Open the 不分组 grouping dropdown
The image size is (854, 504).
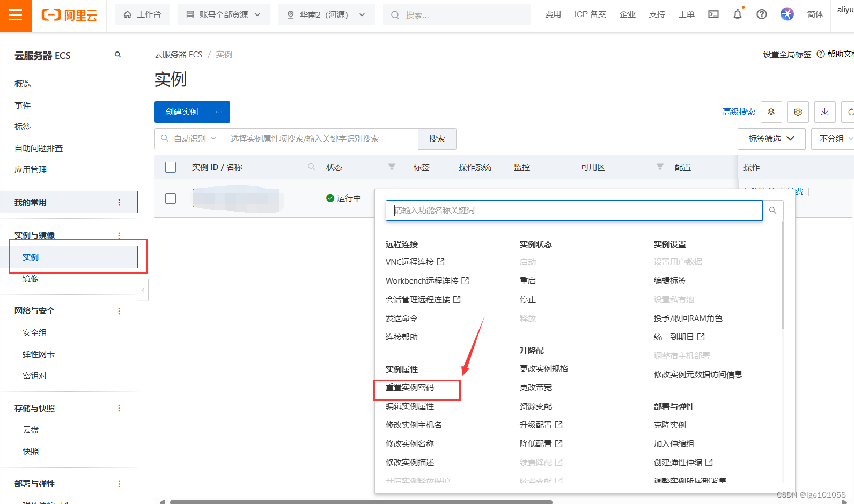pyautogui.click(x=834, y=138)
